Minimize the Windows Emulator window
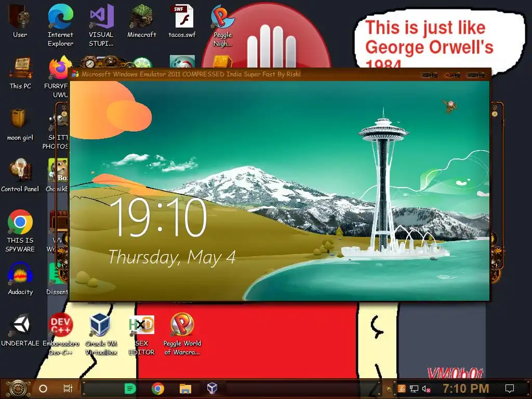 pyautogui.click(x=430, y=75)
